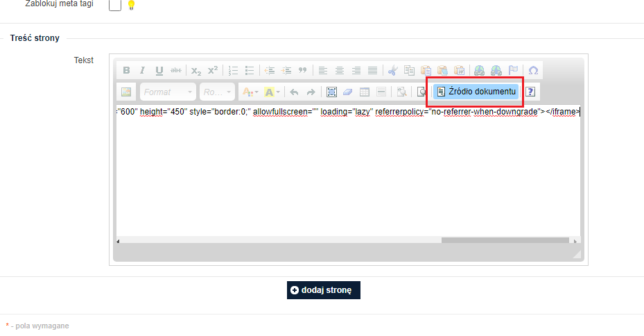Image resolution: width=644 pixels, height=336 pixels.
Task: Insert a numbered list
Action: coord(234,70)
